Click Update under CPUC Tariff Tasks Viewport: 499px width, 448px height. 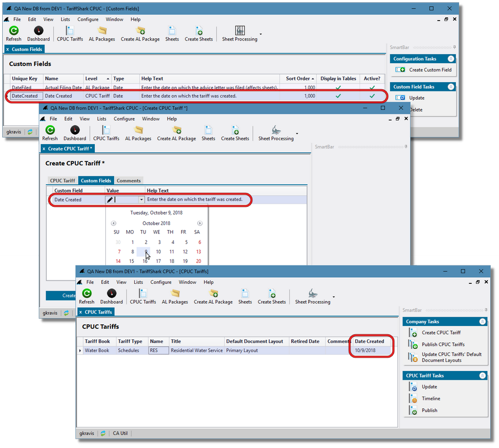pos(423,386)
